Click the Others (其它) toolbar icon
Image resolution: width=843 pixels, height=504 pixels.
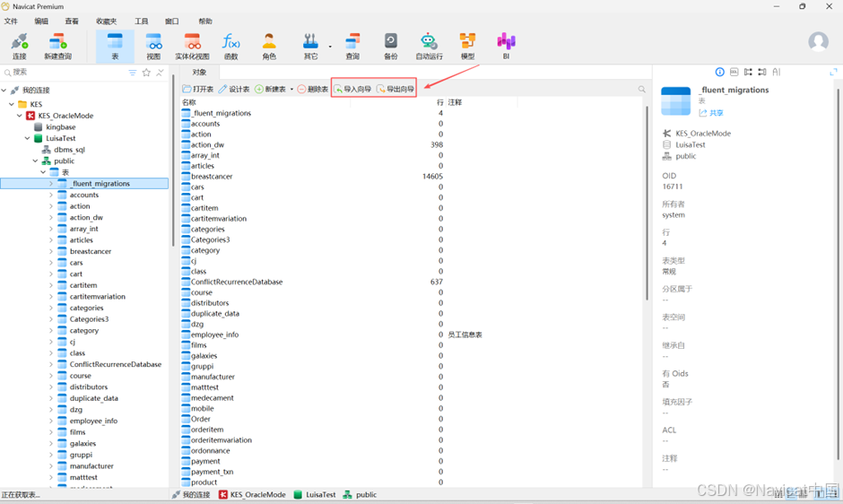(310, 47)
